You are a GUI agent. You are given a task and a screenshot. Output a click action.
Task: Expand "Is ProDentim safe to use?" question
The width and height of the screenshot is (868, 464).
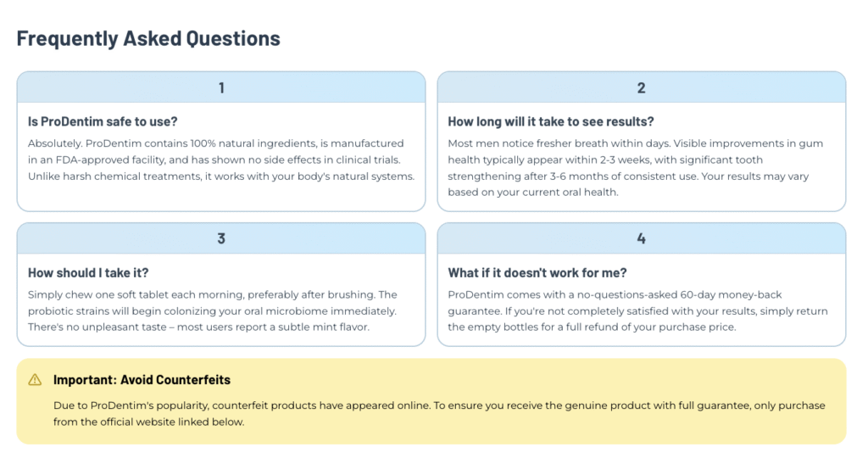pyautogui.click(x=103, y=121)
